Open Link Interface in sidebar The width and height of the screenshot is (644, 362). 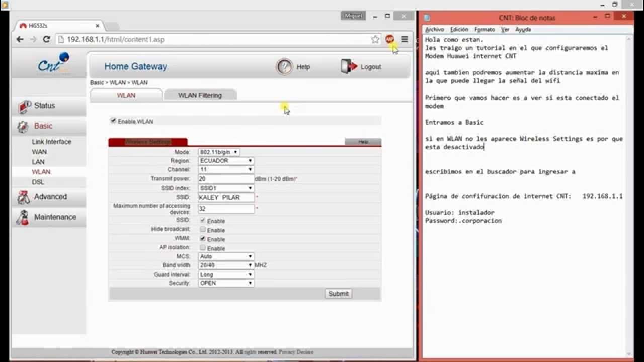click(x=52, y=142)
